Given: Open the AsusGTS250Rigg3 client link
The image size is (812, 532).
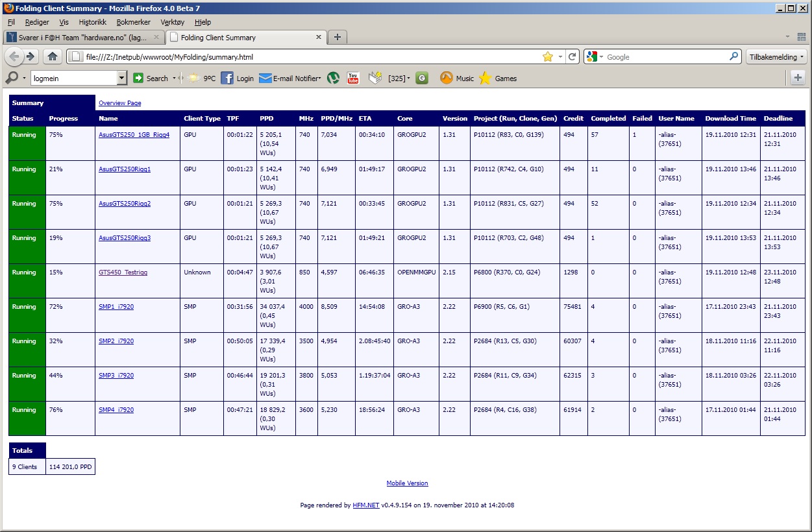Looking at the screenshot, I should pyautogui.click(x=125, y=238).
